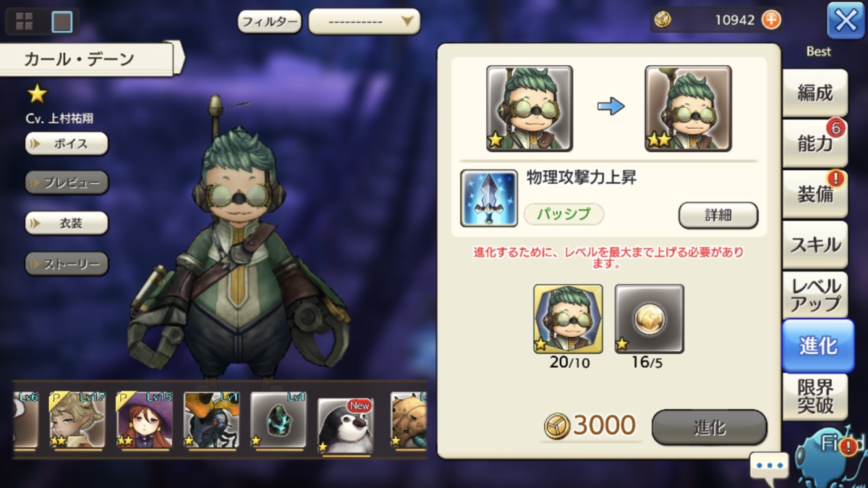Tap the two-star evolved character portrait
Viewport: 868px width, 488px height.
click(x=688, y=108)
